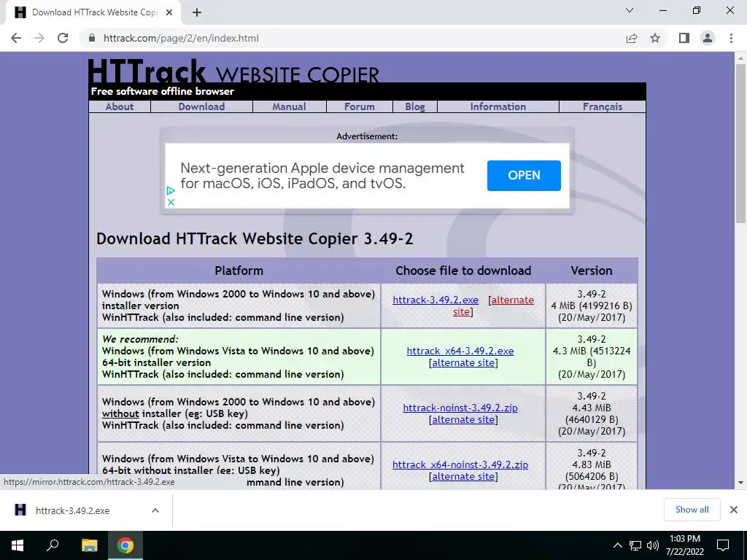This screenshot has height=560, width=747.
Task: Download httrack_x64-noinst-3.49.2.zip link
Action: [x=460, y=464]
